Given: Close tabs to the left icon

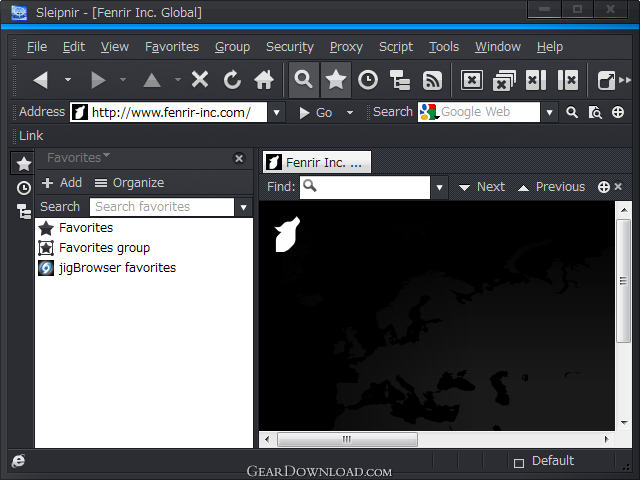Looking at the screenshot, I should click(x=536, y=80).
